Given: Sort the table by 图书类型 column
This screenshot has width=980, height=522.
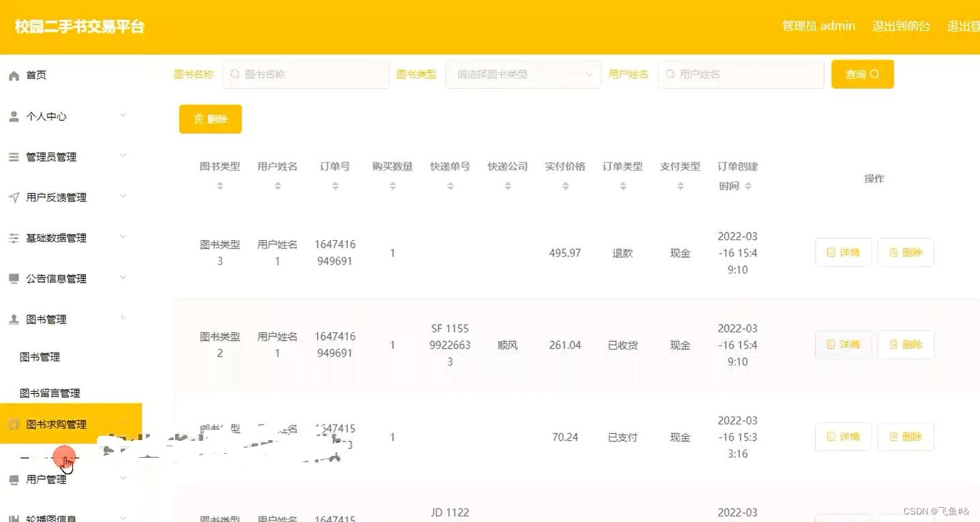Looking at the screenshot, I should (x=220, y=186).
